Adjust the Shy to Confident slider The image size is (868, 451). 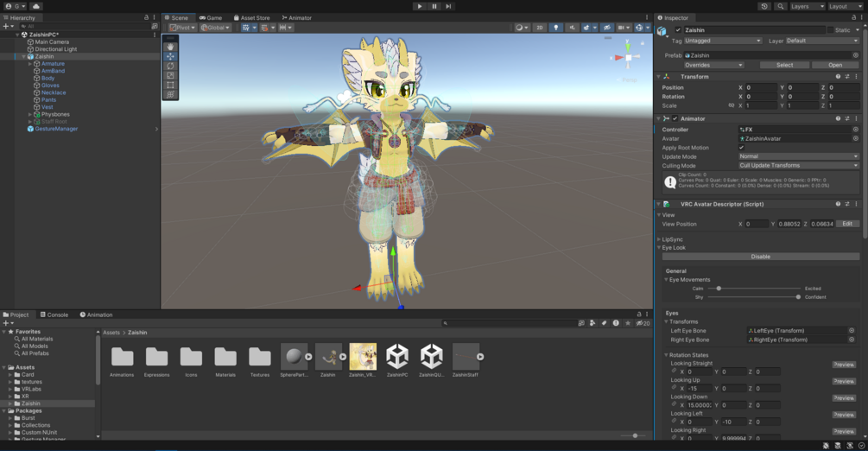click(754, 297)
